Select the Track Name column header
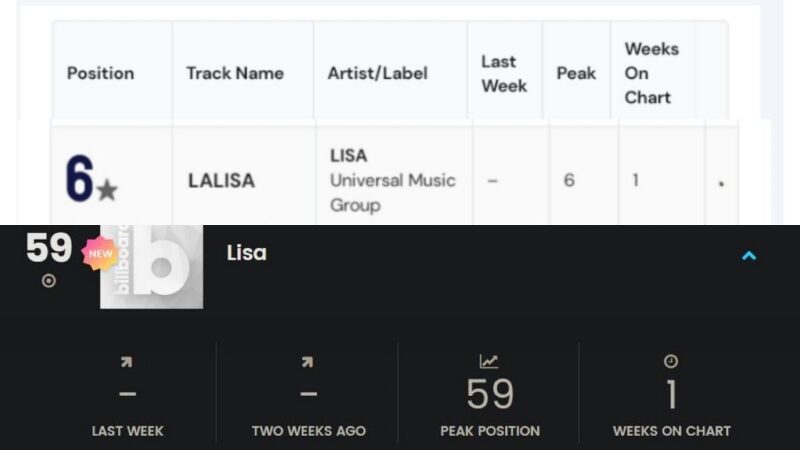This screenshot has height=450, width=800. [x=235, y=73]
